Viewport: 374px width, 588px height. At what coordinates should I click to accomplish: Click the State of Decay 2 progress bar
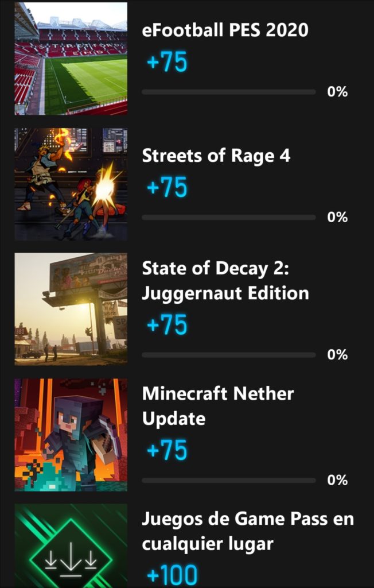point(228,355)
